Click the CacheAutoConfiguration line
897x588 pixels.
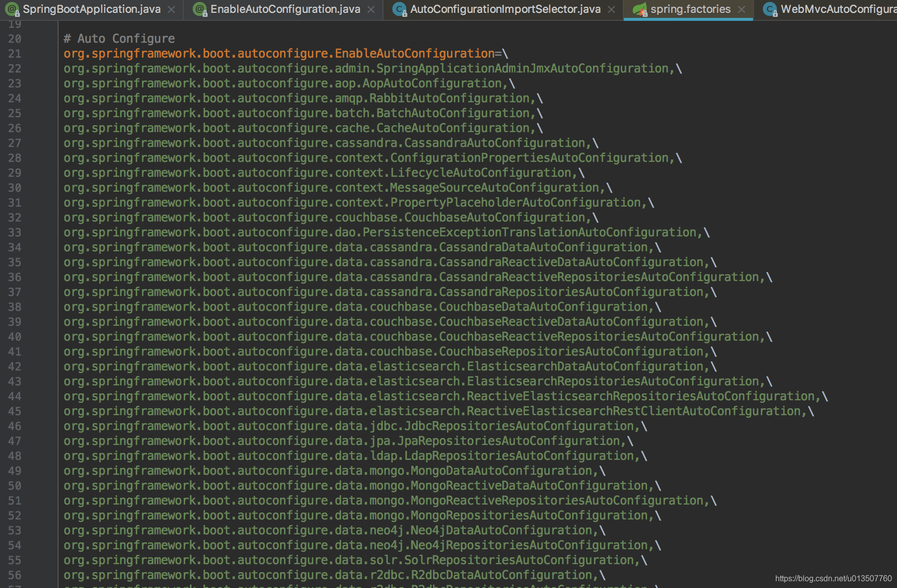pos(303,128)
